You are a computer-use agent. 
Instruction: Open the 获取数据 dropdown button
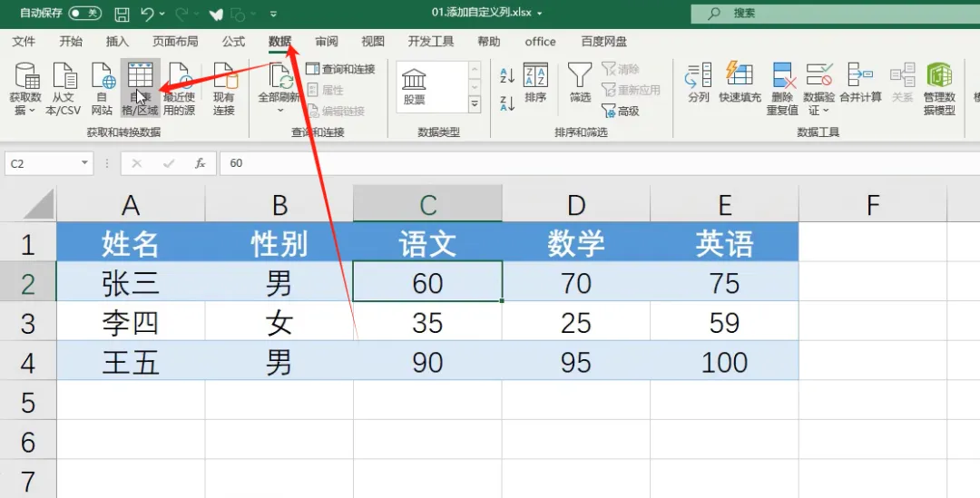pos(25,89)
